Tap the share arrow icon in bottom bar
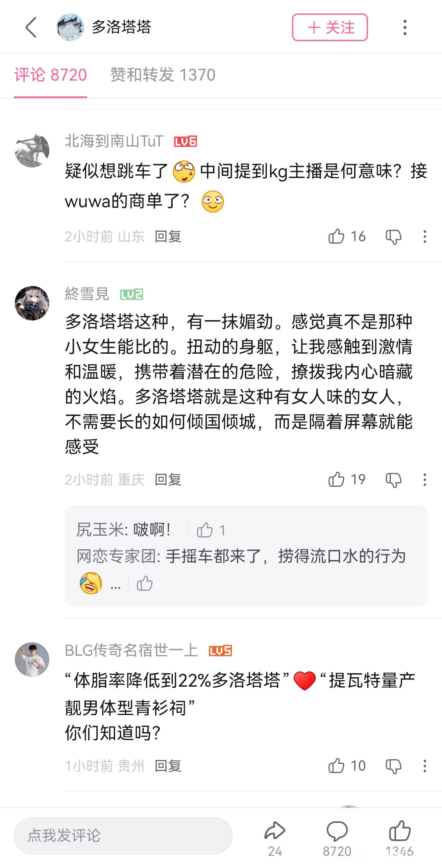The height and width of the screenshot is (868, 442). point(275,830)
